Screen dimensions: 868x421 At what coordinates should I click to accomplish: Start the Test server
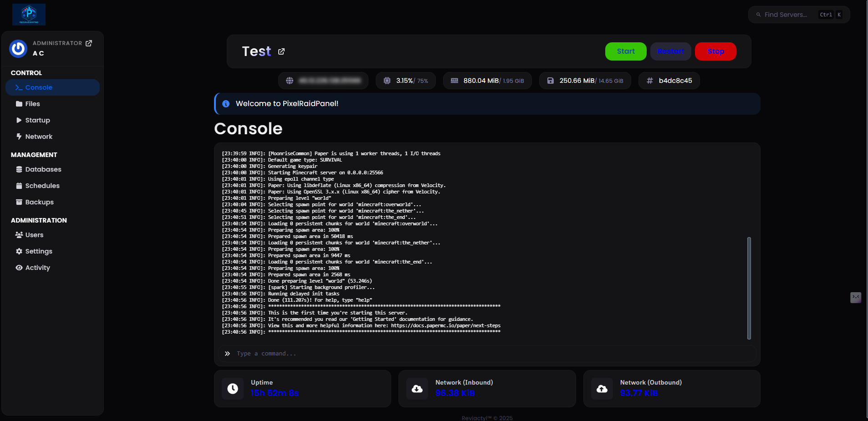[x=625, y=51]
